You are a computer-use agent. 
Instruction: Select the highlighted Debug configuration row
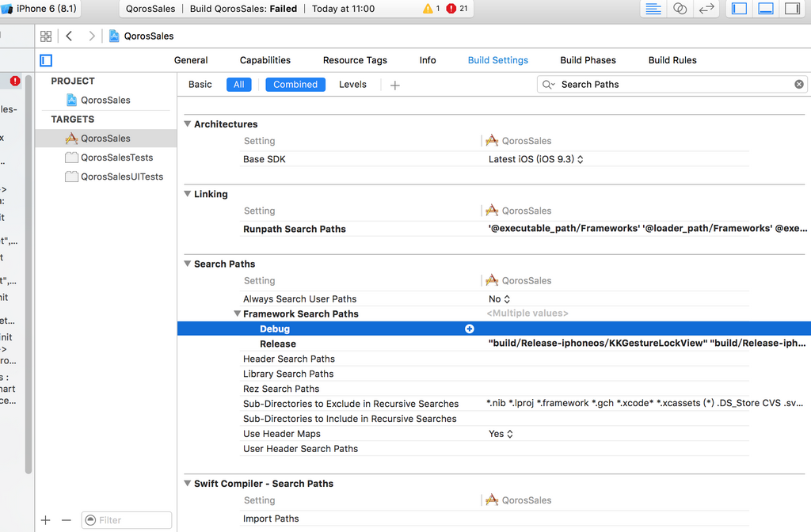[x=494, y=329]
